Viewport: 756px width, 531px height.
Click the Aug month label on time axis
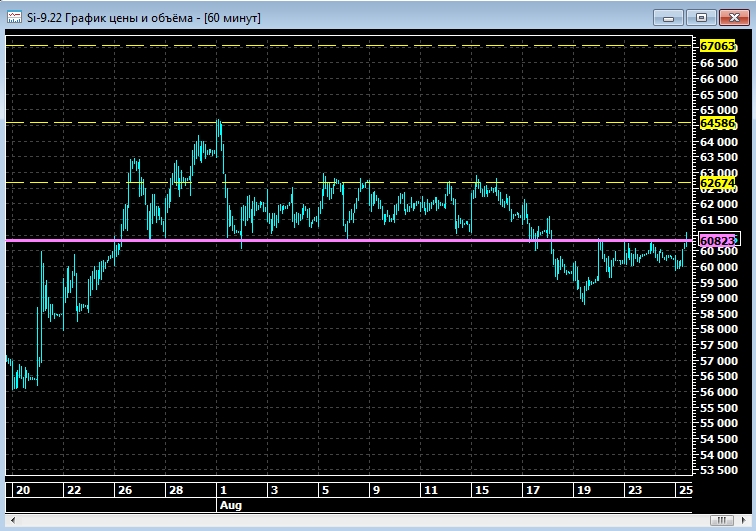(229, 506)
